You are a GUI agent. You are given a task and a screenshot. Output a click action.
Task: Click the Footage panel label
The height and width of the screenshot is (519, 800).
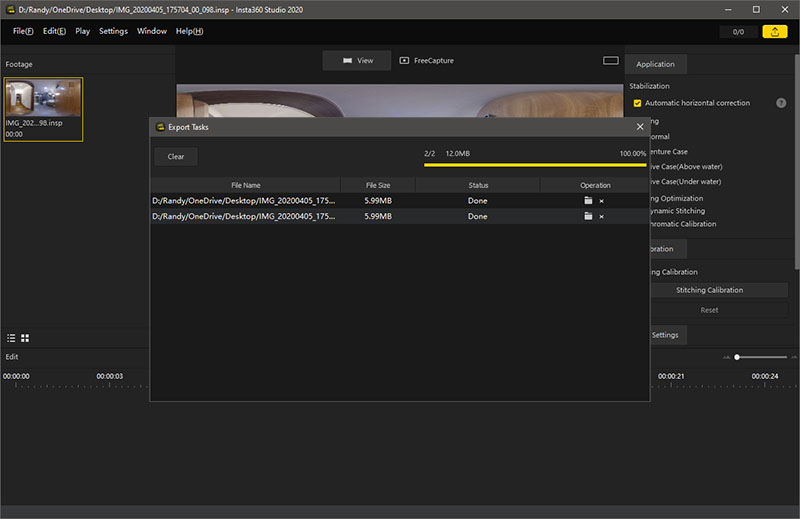click(19, 64)
